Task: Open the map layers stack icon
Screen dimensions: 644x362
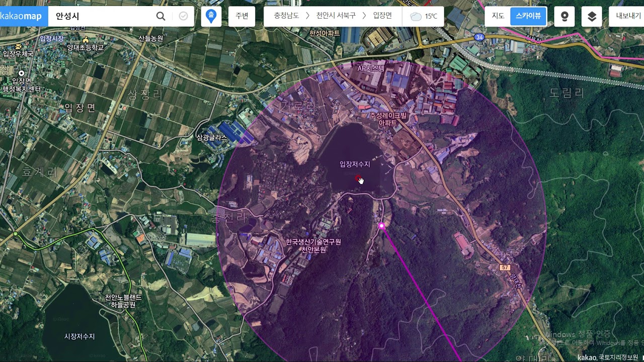Action: tap(592, 17)
